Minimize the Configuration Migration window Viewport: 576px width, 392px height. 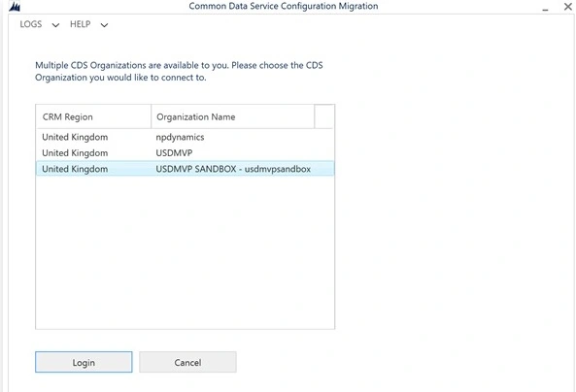click(545, 8)
